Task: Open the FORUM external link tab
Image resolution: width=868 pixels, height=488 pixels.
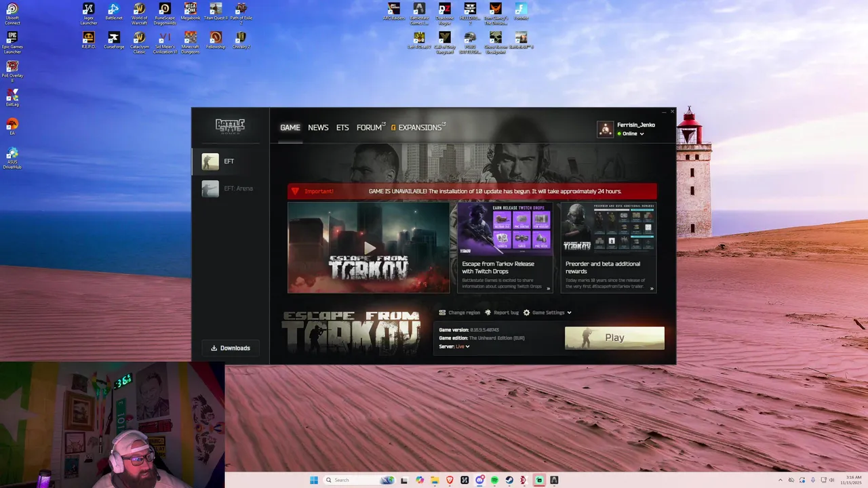Action: coord(371,127)
